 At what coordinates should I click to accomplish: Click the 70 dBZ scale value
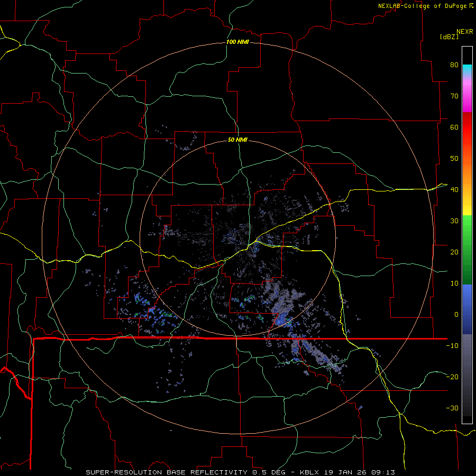click(454, 96)
